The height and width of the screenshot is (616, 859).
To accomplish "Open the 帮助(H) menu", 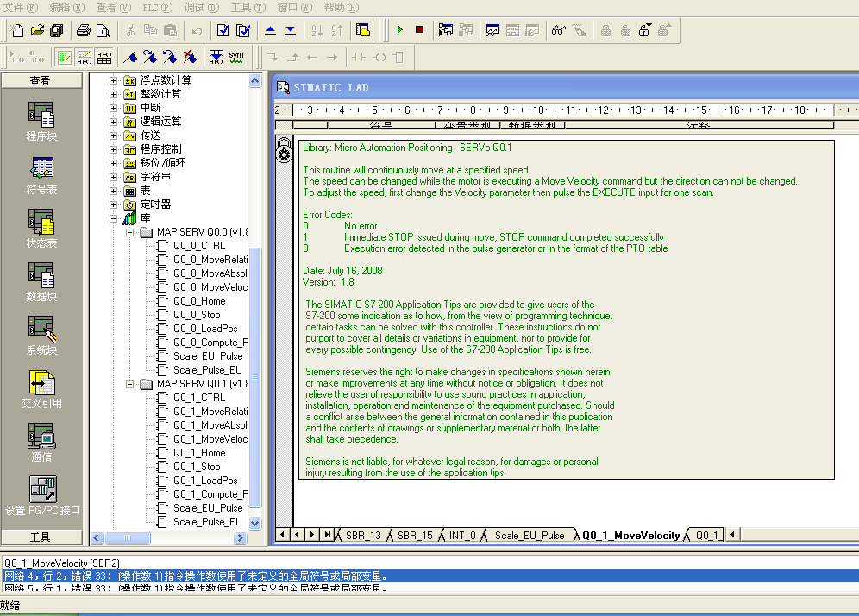I will point(342,7).
